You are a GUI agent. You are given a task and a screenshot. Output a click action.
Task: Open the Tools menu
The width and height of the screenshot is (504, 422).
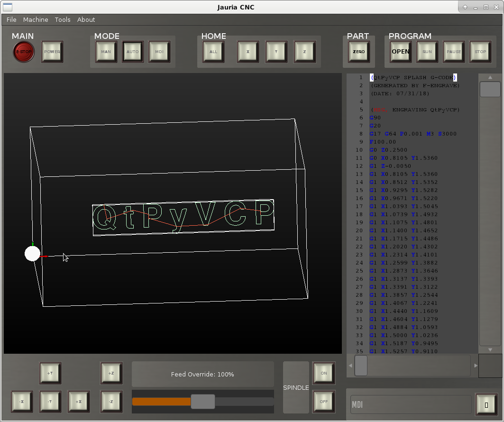click(63, 19)
